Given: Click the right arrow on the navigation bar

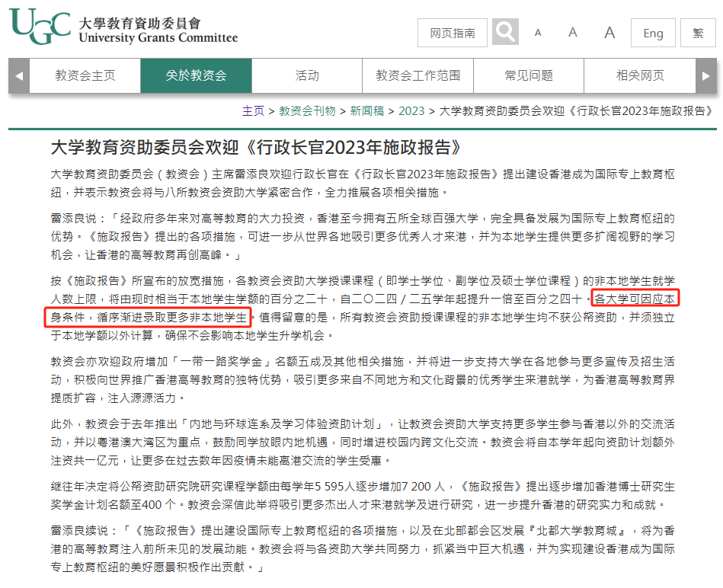Looking at the screenshot, I should point(706,75).
